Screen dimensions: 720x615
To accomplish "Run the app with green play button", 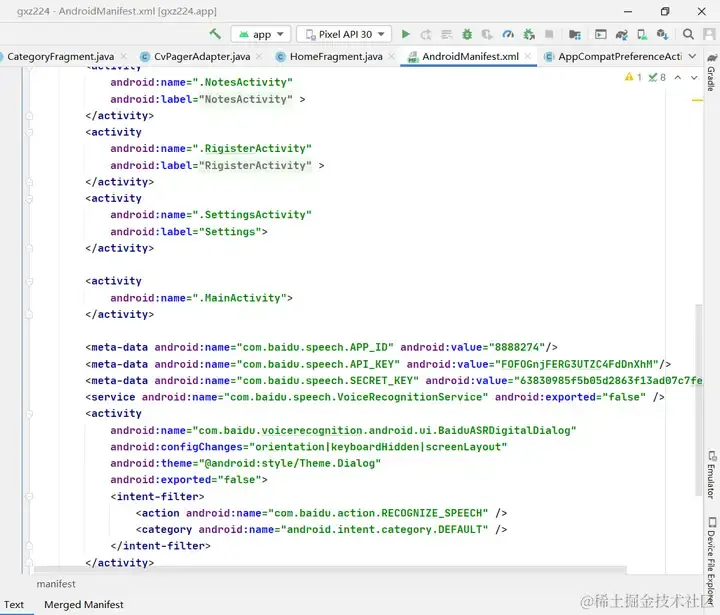I will pos(405,34).
